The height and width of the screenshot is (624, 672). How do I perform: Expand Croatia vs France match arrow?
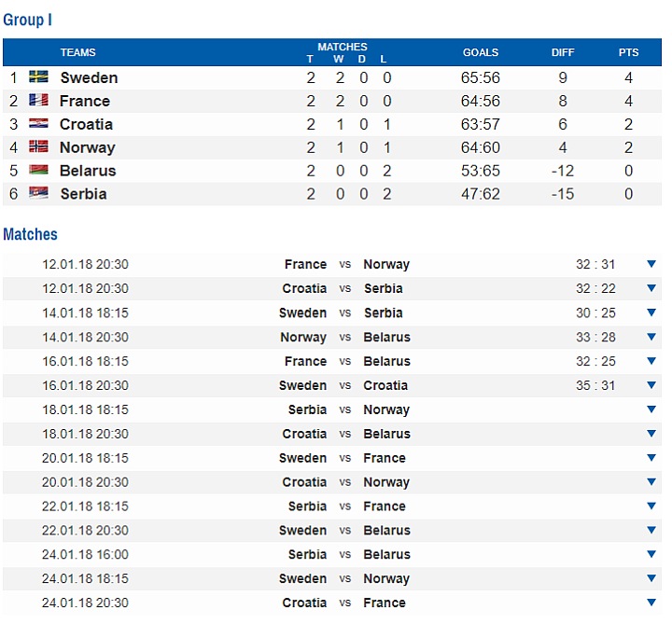tap(651, 603)
